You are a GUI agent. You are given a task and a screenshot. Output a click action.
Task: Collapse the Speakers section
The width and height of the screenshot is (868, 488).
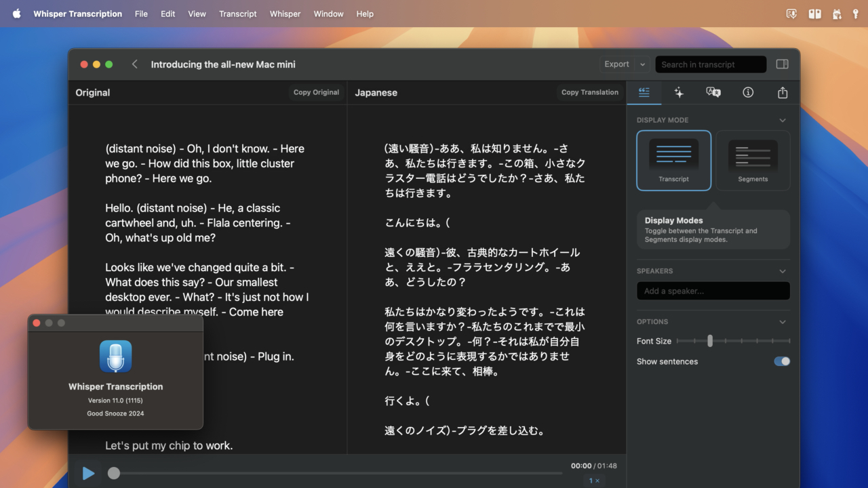click(x=783, y=271)
